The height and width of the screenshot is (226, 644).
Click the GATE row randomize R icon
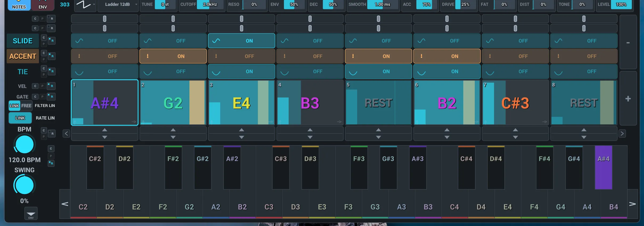pos(51,96)
